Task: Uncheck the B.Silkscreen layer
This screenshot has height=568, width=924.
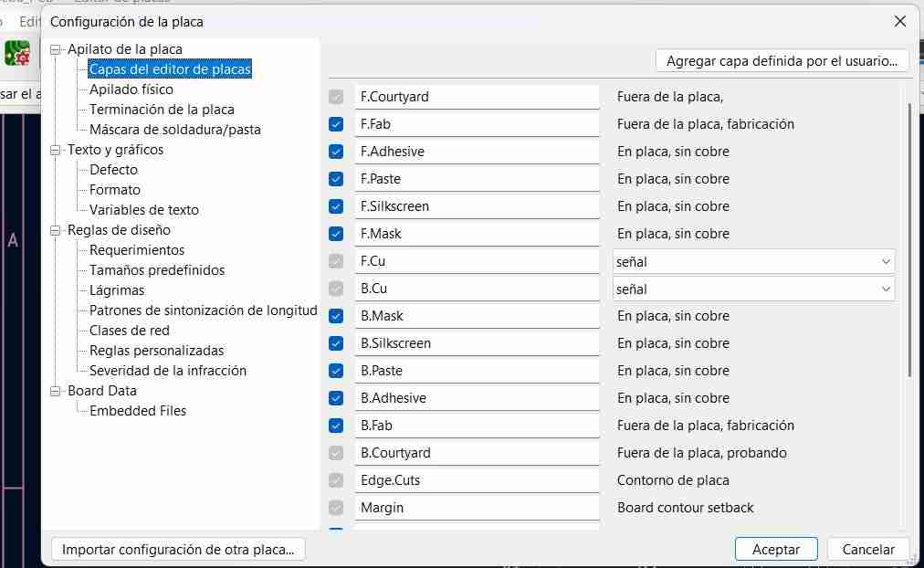Action: point(336,342)
